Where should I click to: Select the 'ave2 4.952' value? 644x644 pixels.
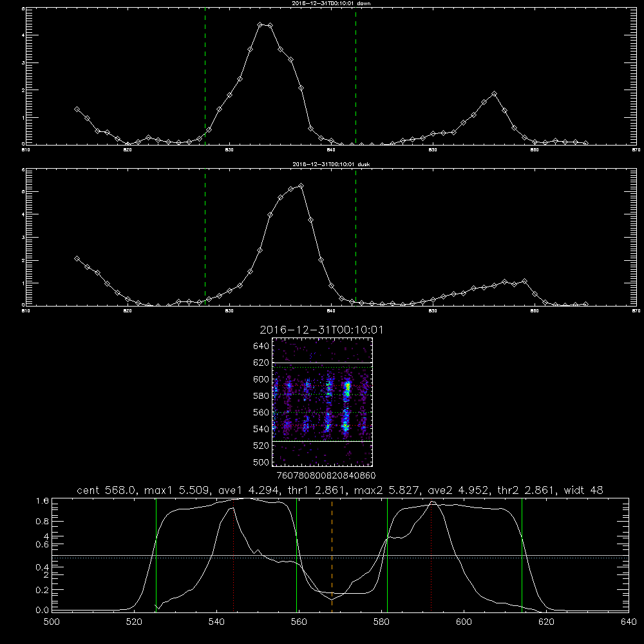click(459, 490)
